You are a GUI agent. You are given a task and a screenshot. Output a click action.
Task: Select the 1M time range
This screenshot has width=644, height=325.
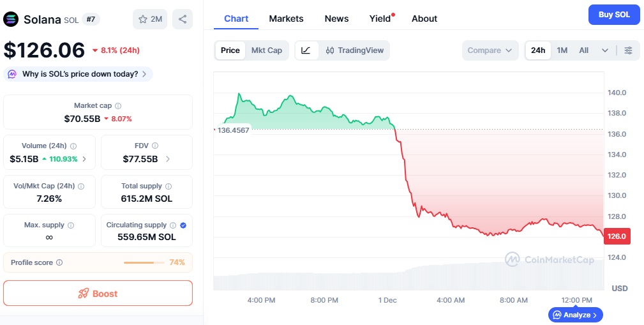pyautogui.click(x=562, y=50)
